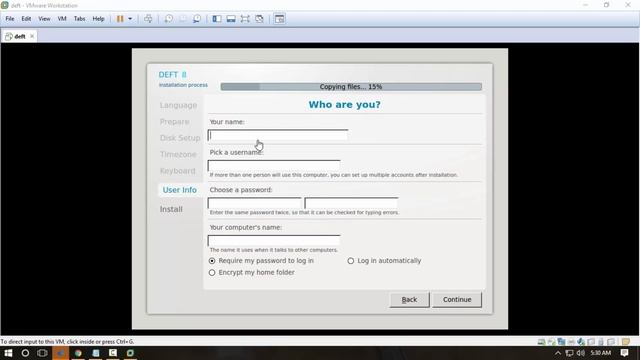Click the volume tray icon
The image size is (640, 360).
point(581,353)
